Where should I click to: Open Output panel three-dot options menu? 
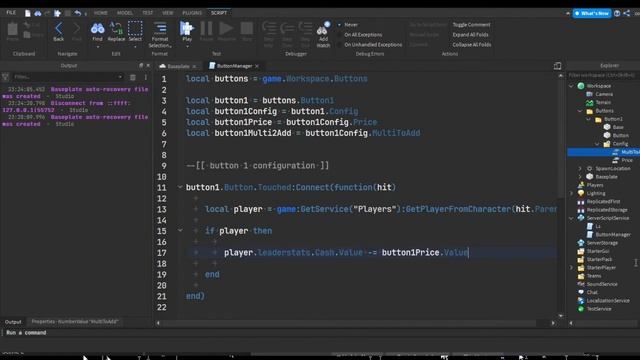click(145, 77)
